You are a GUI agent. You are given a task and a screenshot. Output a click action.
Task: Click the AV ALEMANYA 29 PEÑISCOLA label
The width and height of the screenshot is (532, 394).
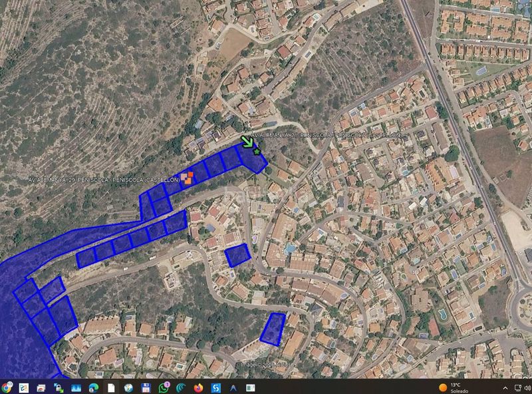click(x=104, y=180)
